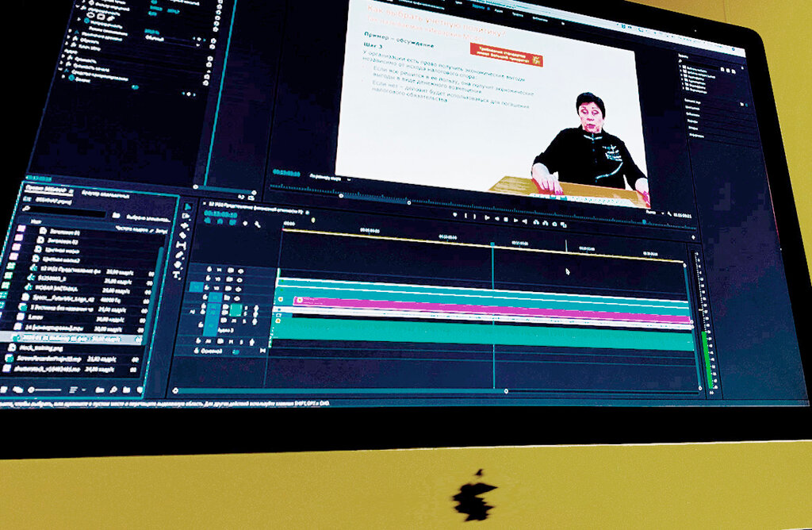This screenshot has width=812, height=530.
Task: Toggle Snap in the timeline header
Action: pos(220,221)
